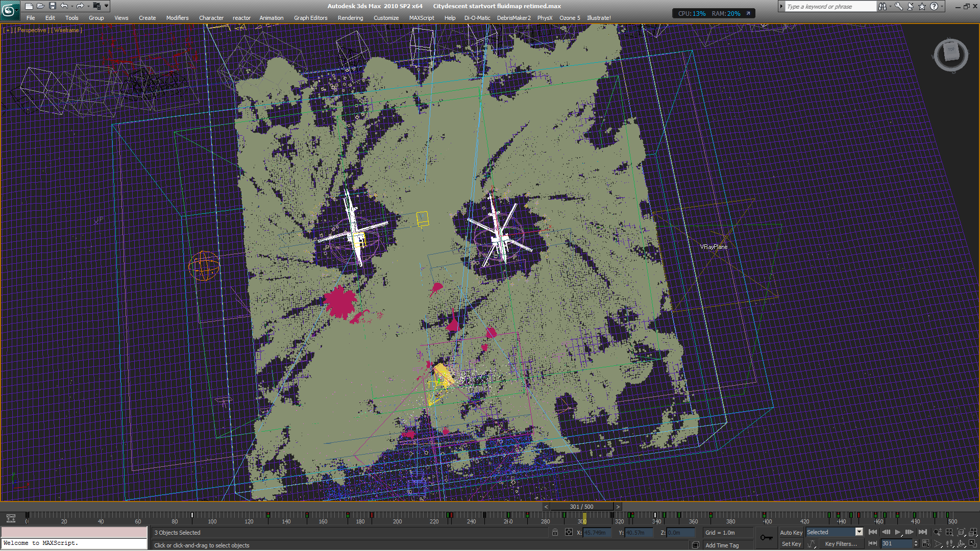Viewport: 980px width, 551px height.
Task: Expand the Undo history dropdown arrow
Action: (x=72, y=6)
